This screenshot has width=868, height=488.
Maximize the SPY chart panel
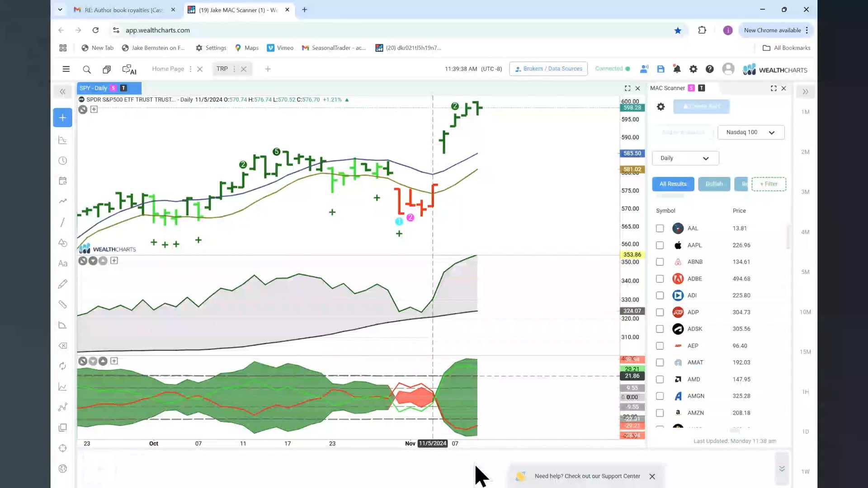point(627,89)
